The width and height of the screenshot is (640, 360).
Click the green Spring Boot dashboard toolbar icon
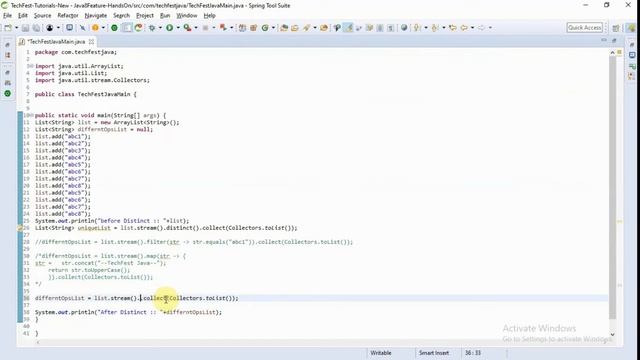[x=114, y=28]
